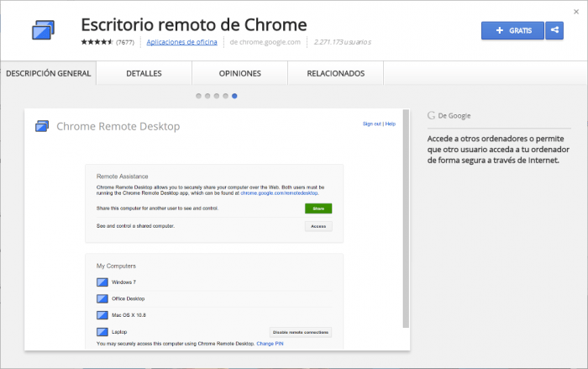Select the Mac OS X 10.8 text entry

coord(129,315)
